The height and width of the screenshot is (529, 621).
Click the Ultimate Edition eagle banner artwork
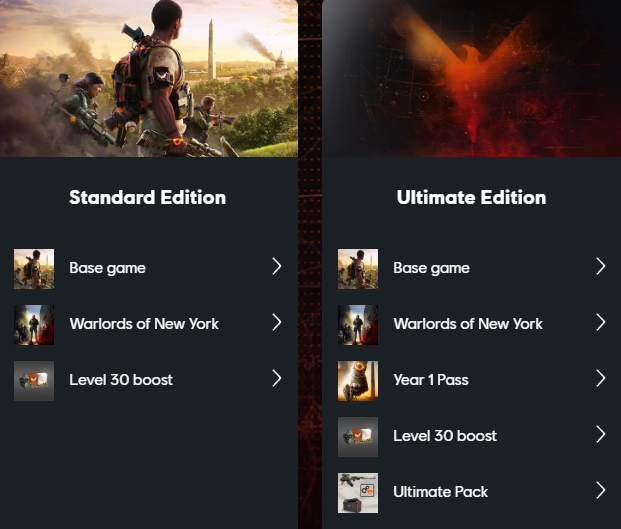pyautogui.click(x=471, y=78)
